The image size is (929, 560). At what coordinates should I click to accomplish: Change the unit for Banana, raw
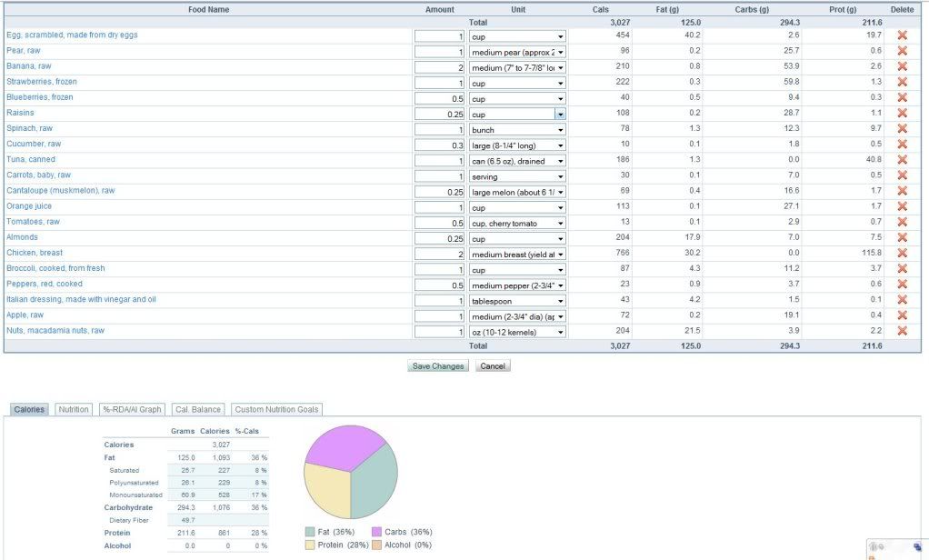click(x=517, y=67)
